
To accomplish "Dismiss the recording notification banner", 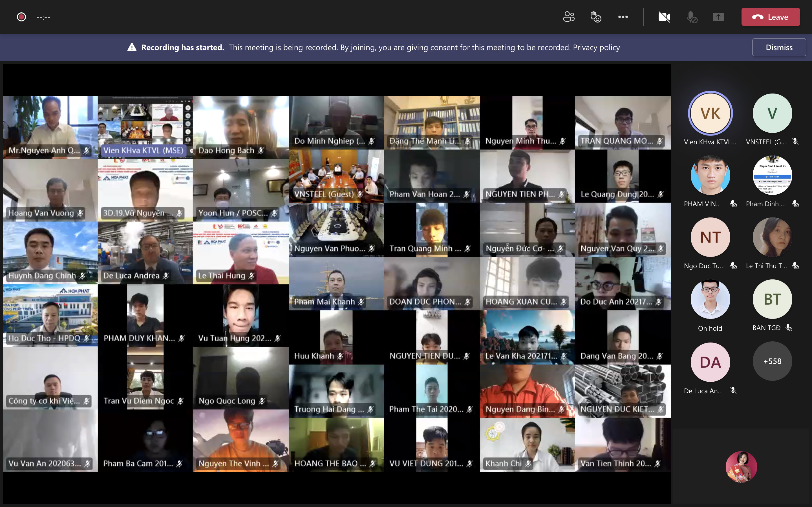I will click(779, 47).
